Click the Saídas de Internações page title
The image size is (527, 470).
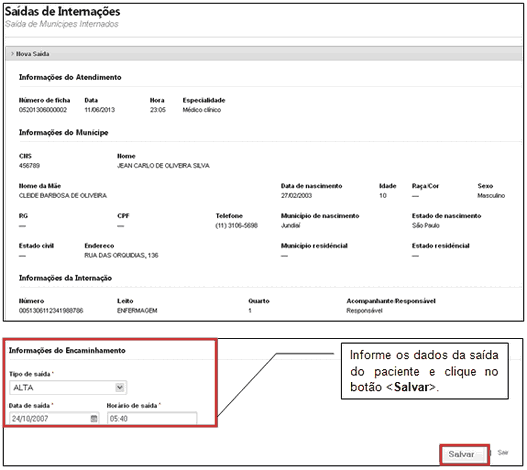63,11
